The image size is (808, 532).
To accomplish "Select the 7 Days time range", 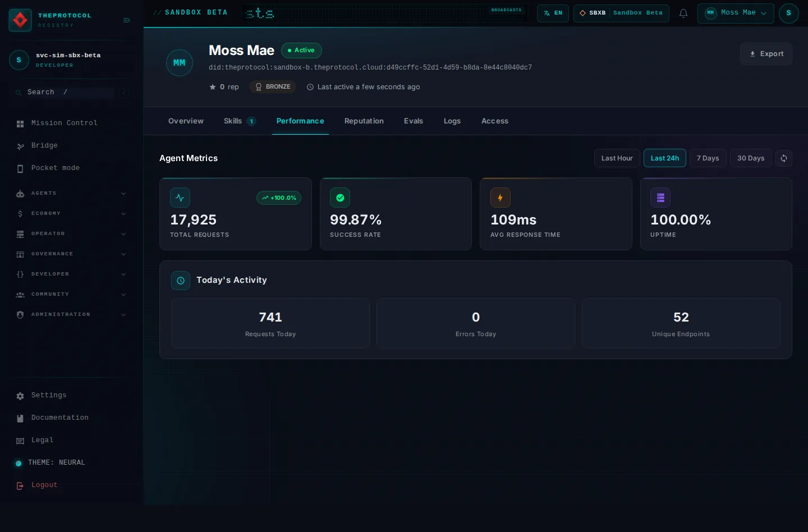I will pyautogui.click(x=708, y=158).
